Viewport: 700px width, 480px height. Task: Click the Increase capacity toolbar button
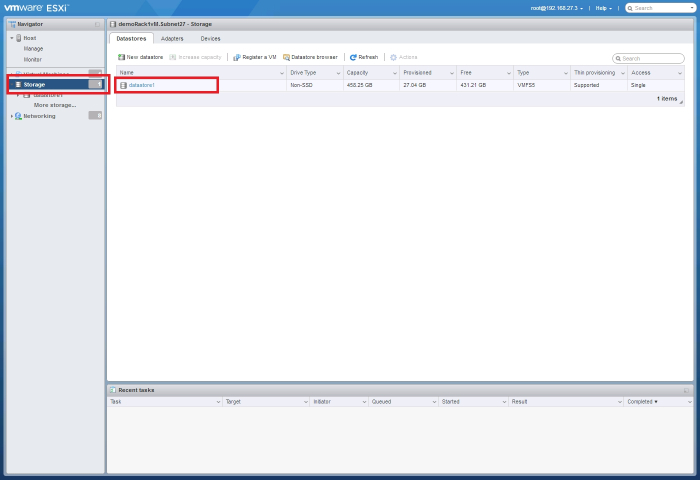coord(196,57)
